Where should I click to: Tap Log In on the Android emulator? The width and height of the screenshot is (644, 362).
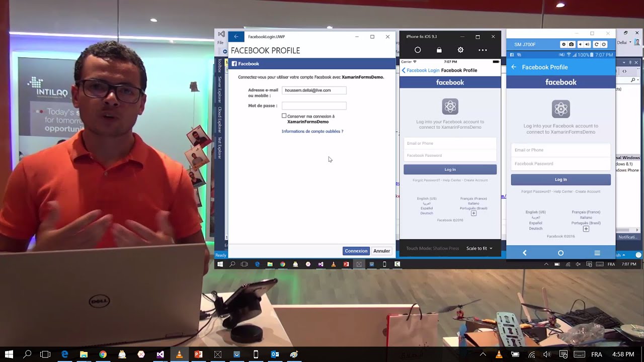[x=560, y=179]
